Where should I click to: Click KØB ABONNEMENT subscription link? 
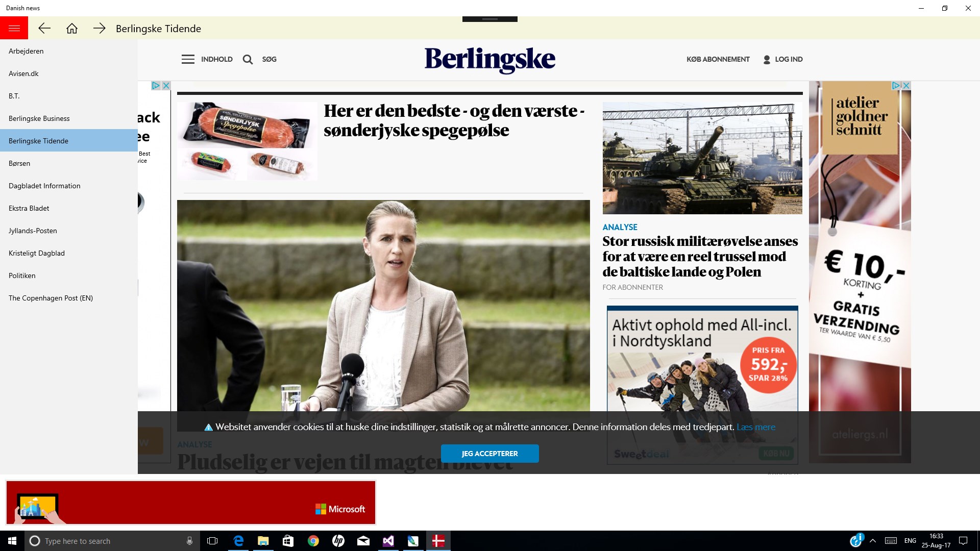coord(718,59)
